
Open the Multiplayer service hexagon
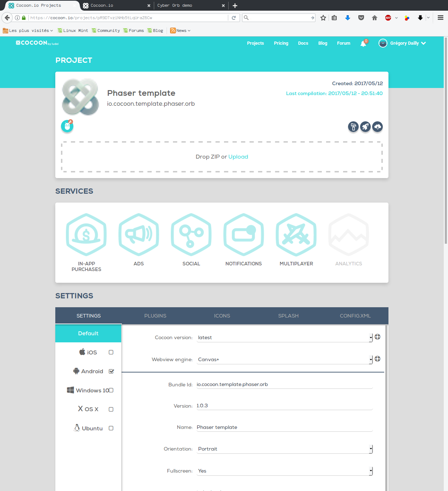(x=296, y=235)
